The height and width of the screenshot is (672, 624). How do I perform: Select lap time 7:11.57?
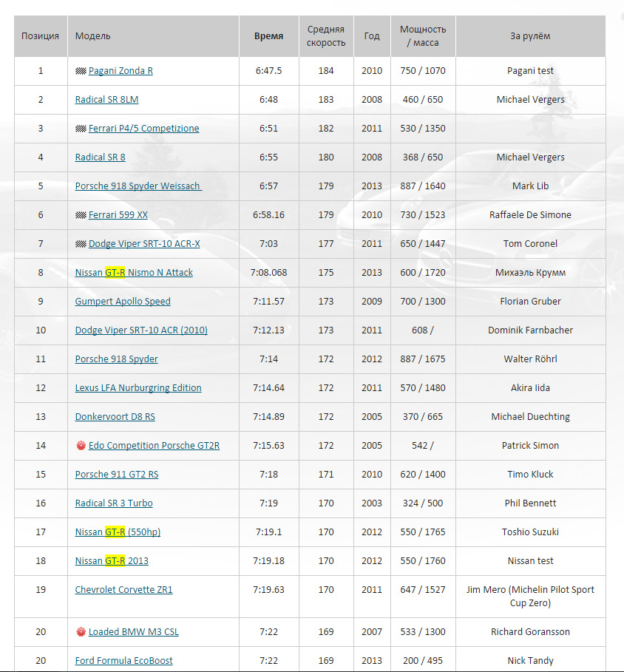coord(268,302)
